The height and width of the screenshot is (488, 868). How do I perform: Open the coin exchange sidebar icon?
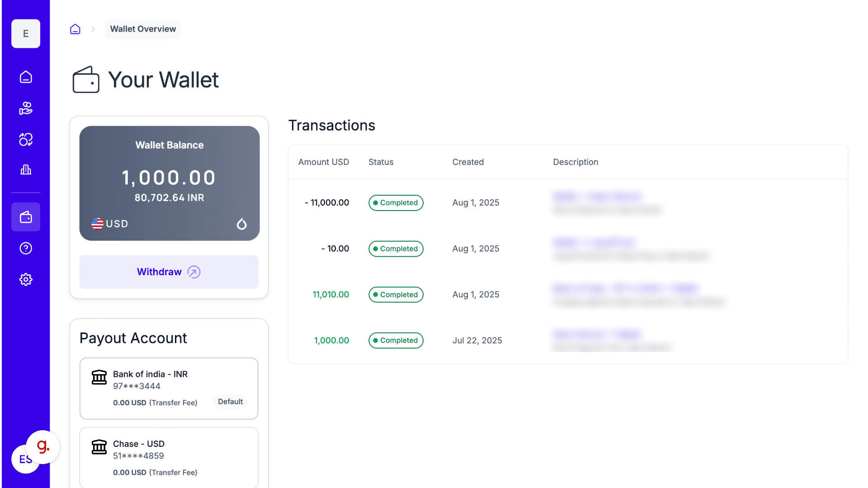[26, 139]
